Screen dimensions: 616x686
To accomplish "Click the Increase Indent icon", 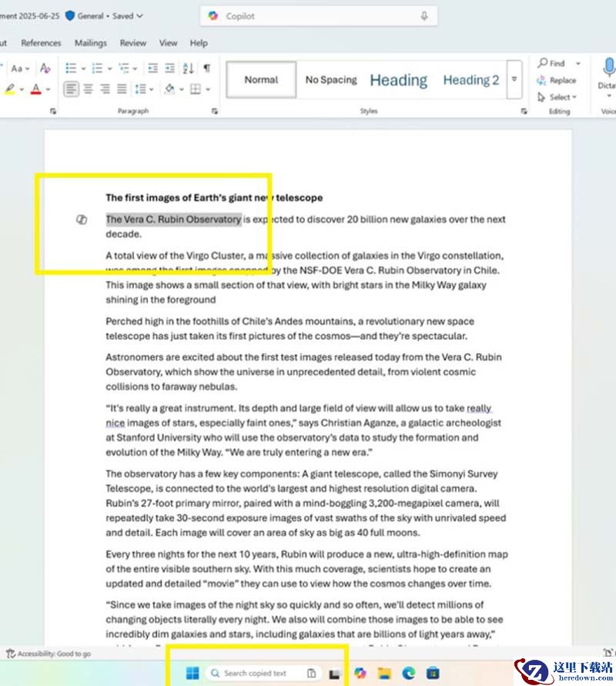I will click(170, 69).
